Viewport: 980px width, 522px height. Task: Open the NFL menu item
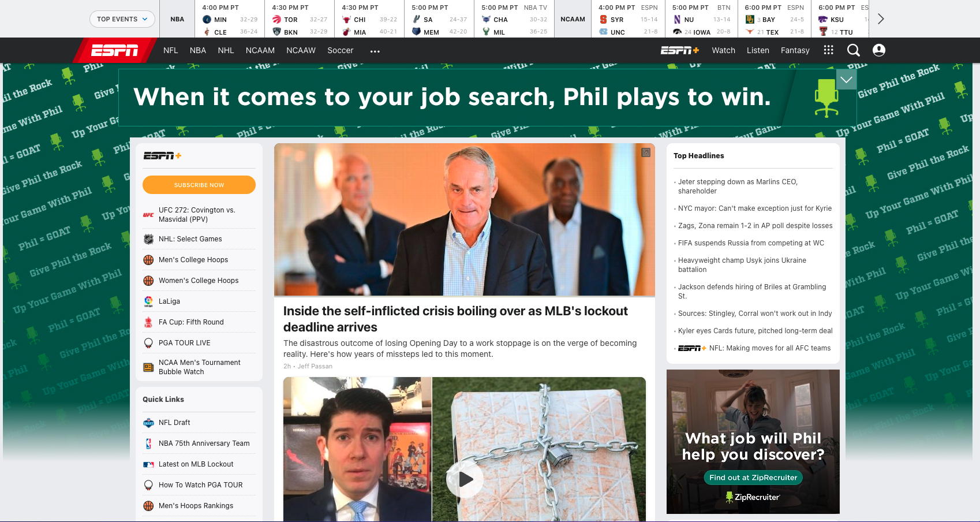[x=171, y=50]
